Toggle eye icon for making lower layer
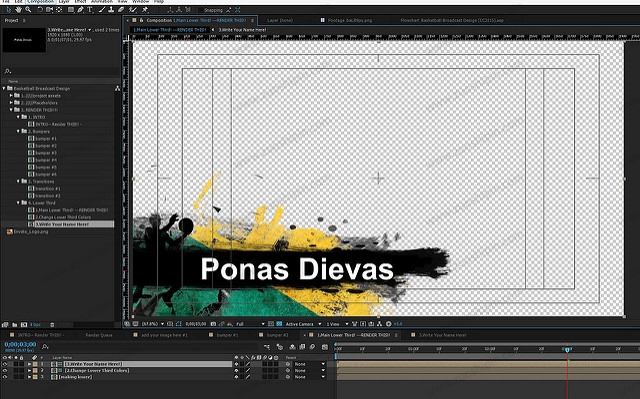 point(5,377)
